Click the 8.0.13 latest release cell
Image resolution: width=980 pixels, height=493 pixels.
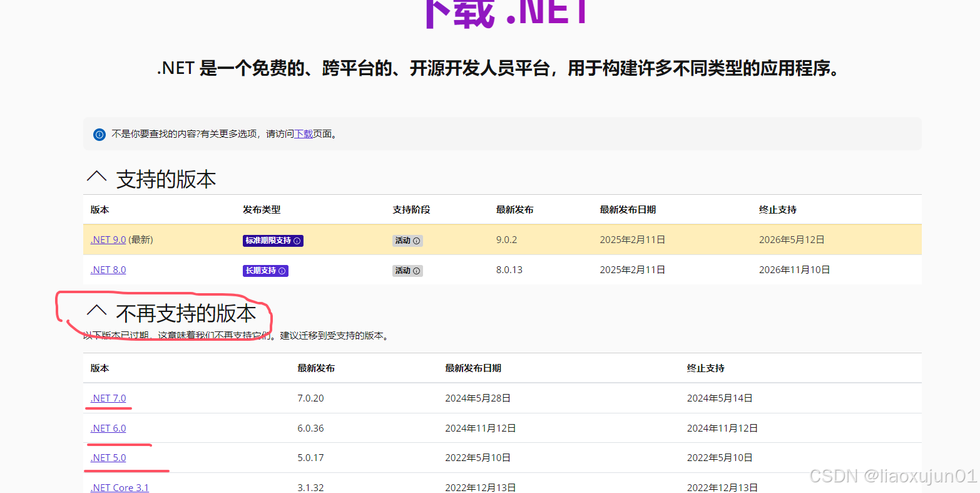coord(509,270)
